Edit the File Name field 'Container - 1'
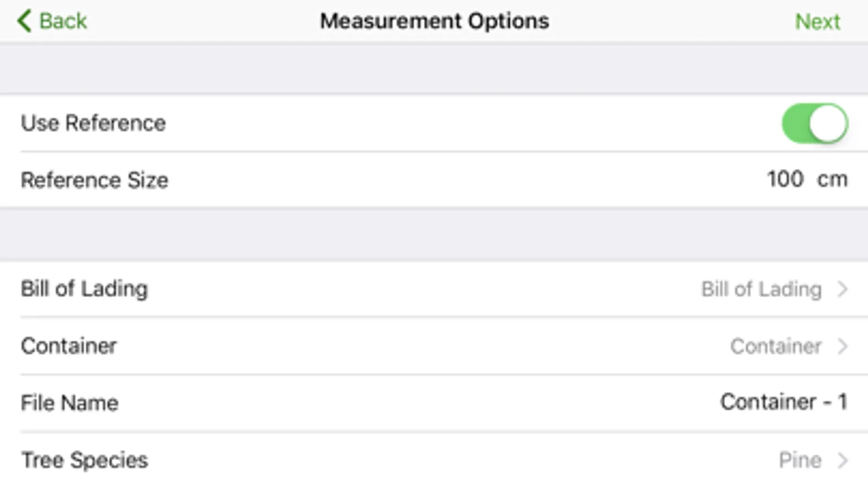 coord(783,402)
